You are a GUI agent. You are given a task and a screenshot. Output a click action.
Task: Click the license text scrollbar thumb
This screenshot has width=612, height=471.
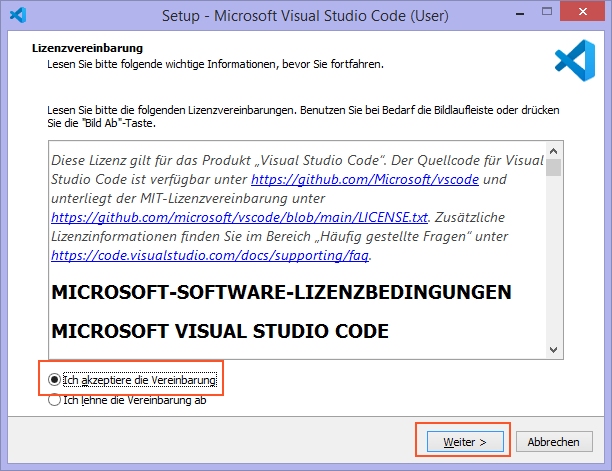click(553, 167)
